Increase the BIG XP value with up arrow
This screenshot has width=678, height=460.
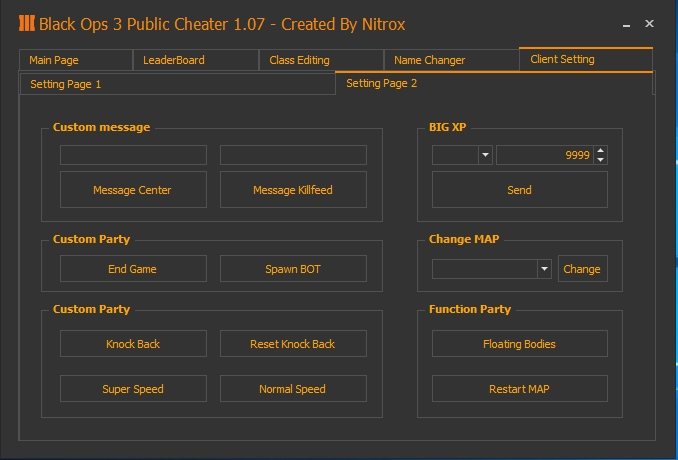coord(600,150)
